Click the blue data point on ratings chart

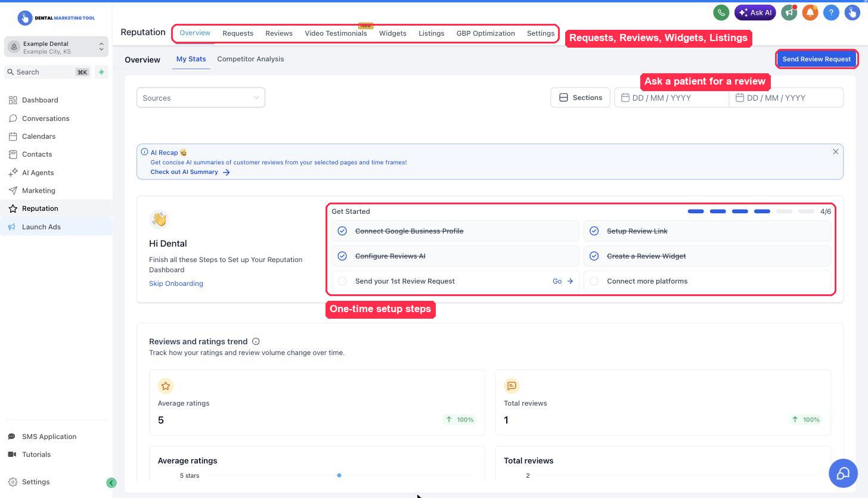click(x=339, y=475)
